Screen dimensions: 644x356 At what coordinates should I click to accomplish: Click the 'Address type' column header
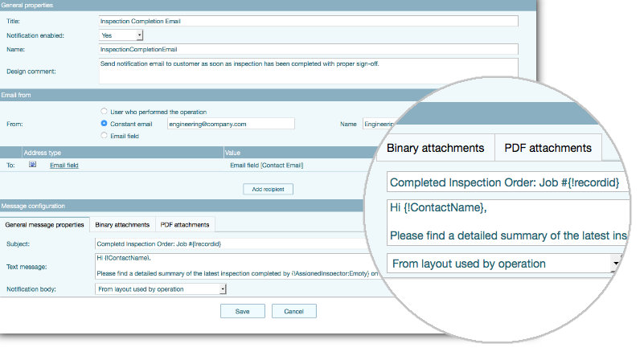pos(43,153)
